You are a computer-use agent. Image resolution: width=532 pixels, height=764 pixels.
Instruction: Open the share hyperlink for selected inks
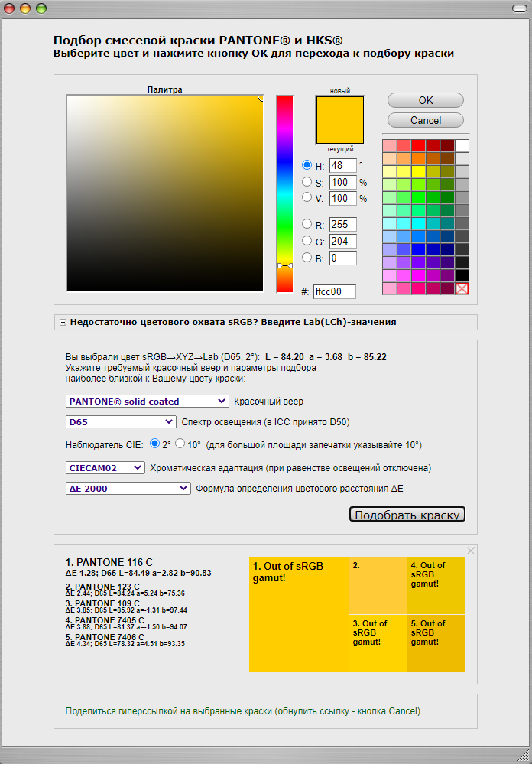[242, 711]
